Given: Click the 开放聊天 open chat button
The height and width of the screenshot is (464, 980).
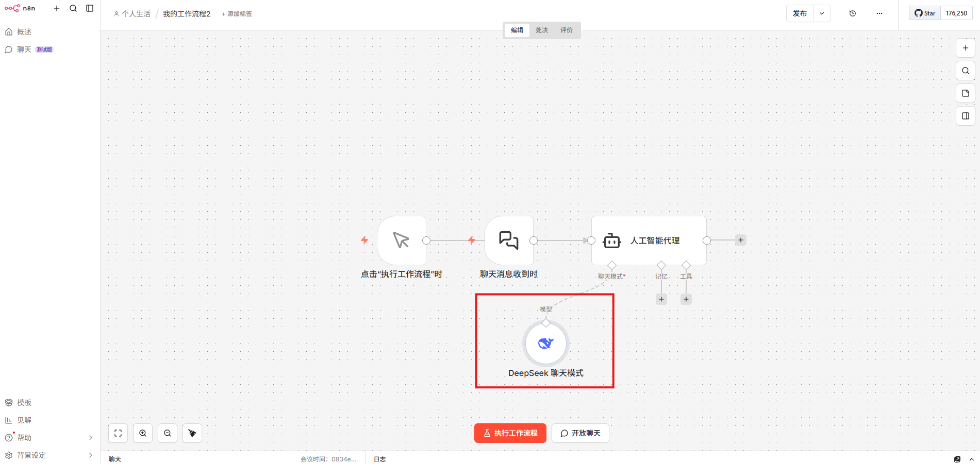Looking at the screenshot, I should point(580,433).
